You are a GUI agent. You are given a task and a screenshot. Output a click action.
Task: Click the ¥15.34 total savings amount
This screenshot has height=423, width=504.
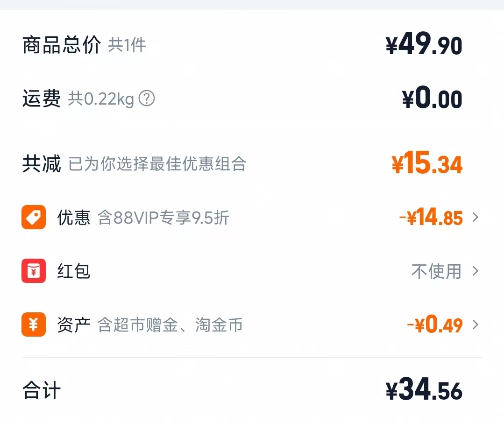click(x=427, y=163)
